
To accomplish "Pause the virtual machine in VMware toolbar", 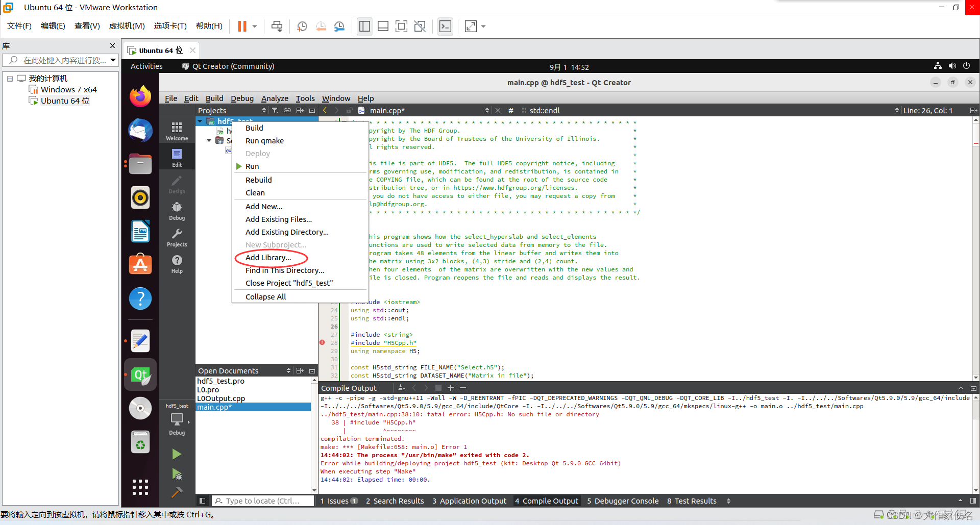I will [x=242, y=26].
